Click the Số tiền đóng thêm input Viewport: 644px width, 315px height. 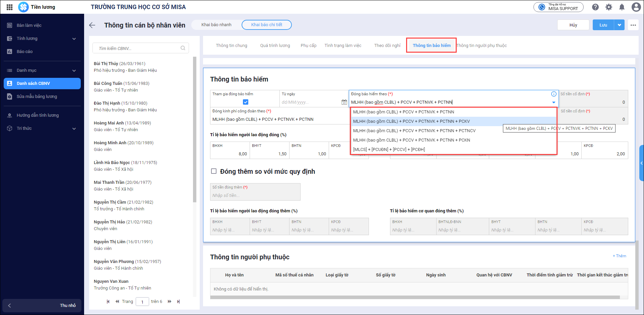255,192
